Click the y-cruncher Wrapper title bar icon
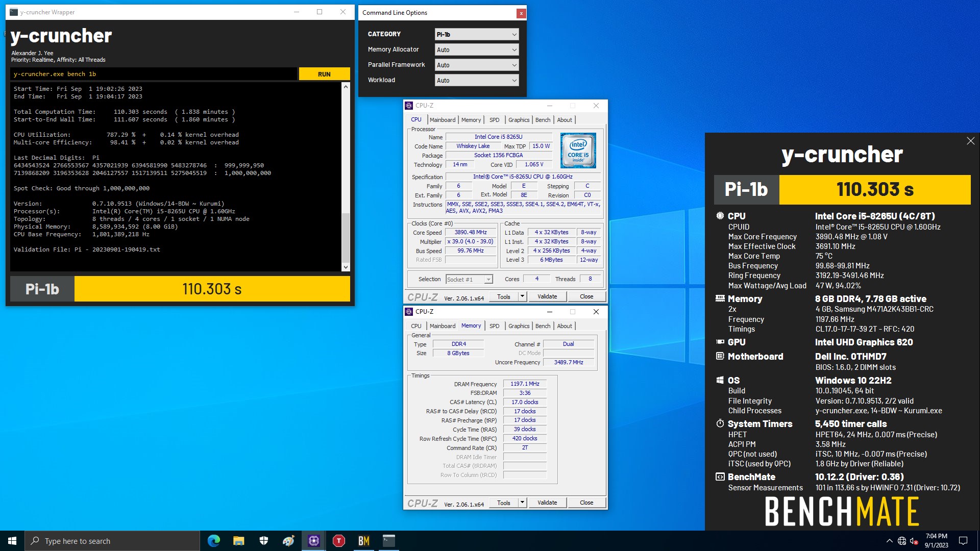The width and height of the screenshot is (980, 551). (14, 12)
